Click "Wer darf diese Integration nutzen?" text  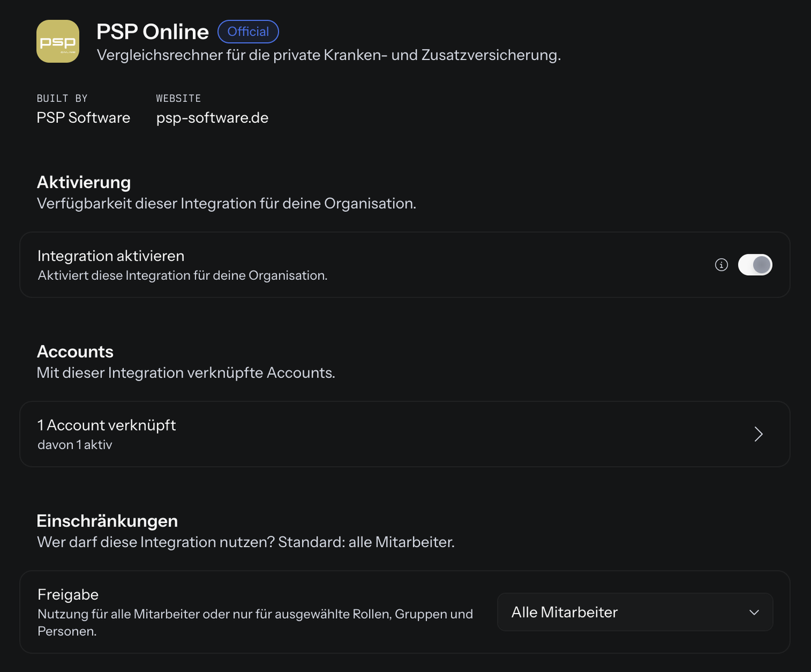click(156, 542)
